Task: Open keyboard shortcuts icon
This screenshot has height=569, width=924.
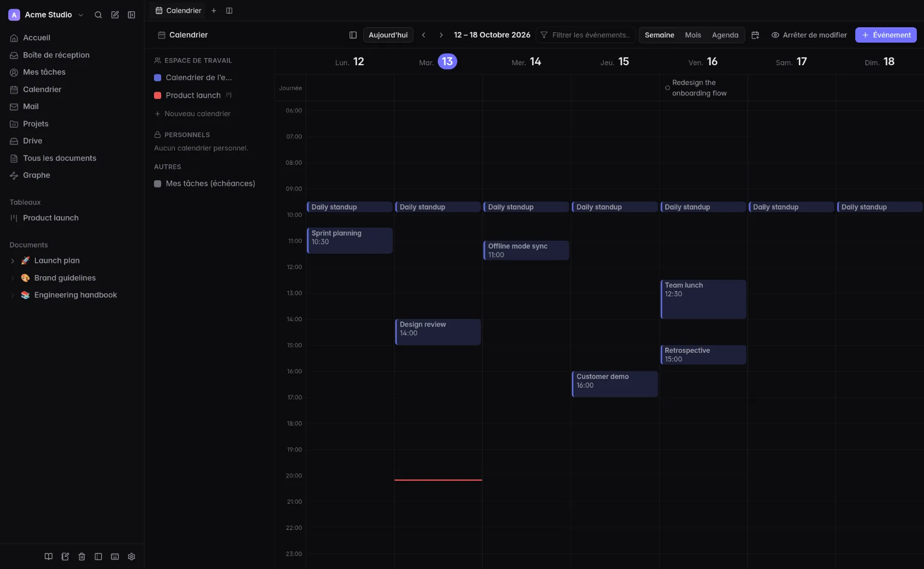Action: click(115, 557)
